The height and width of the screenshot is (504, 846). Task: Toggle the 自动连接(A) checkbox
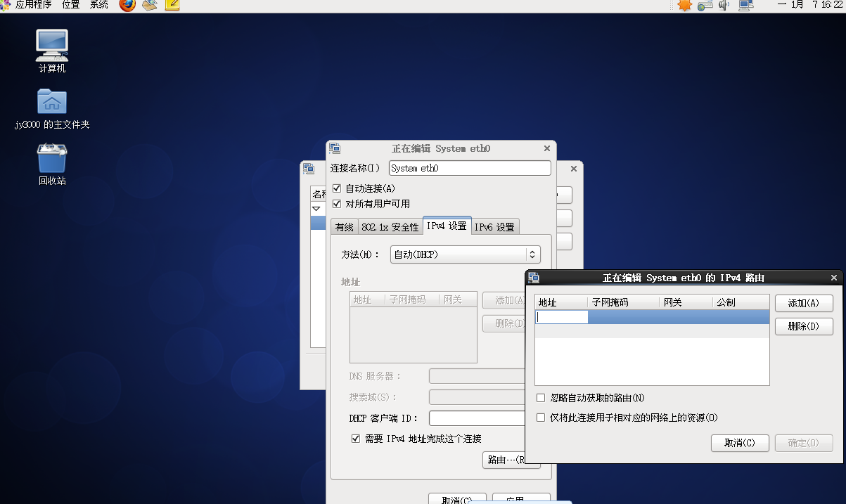pyautogui.click(x=336, y=188)
